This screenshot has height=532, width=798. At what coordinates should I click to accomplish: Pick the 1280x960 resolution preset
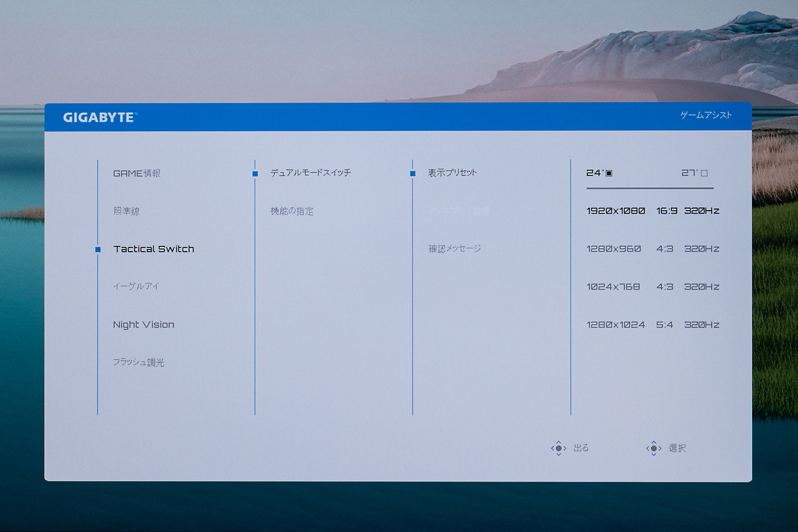(x=613, y=248)
